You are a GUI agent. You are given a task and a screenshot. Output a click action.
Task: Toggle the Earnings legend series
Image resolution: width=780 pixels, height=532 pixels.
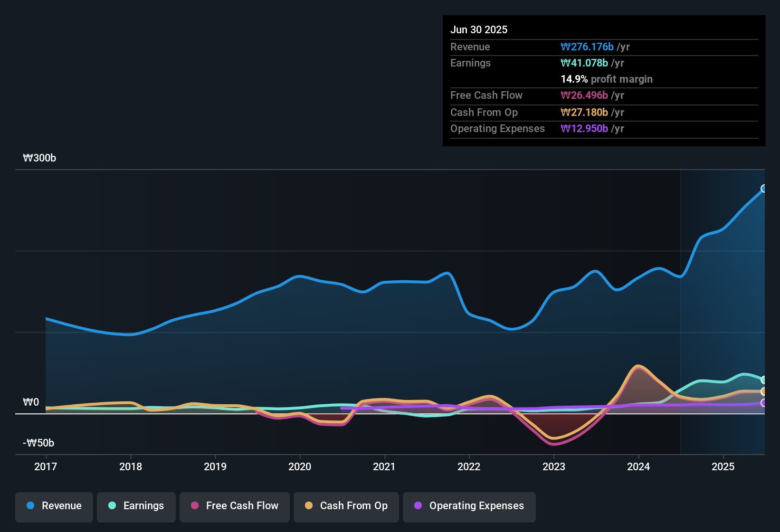(136, 506)
